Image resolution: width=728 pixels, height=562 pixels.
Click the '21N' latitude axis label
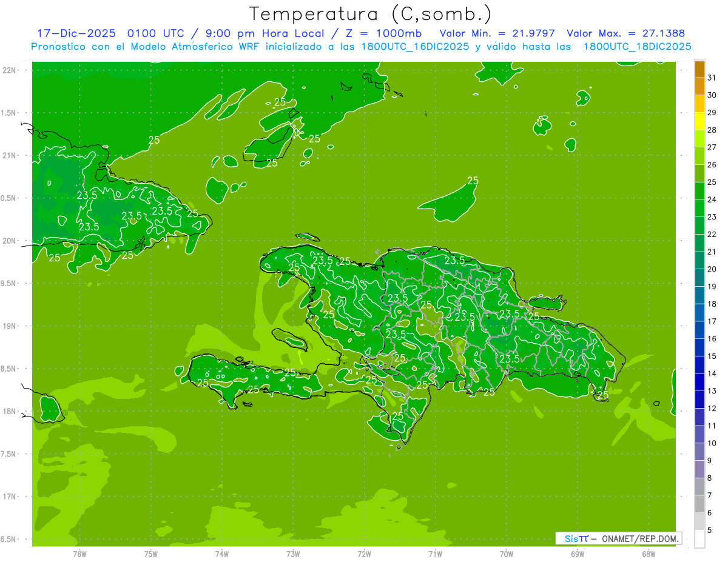(10, 155)
